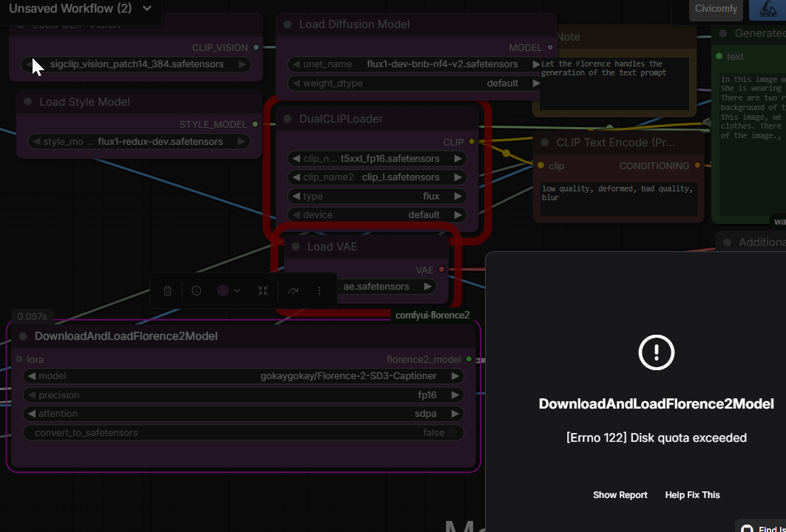This screenshot has height=532, width=786.
Task: Collapse the DualCLIPLoader node via its dot
Action: click(288, 119)
